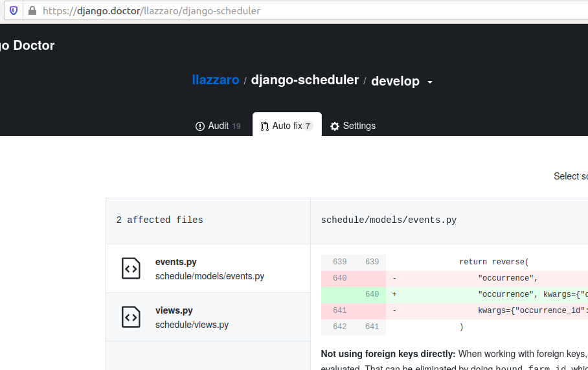Click the removed line 640 "occurrence",
This screenshot has height=370, width=588.
[x=455, y=278]
